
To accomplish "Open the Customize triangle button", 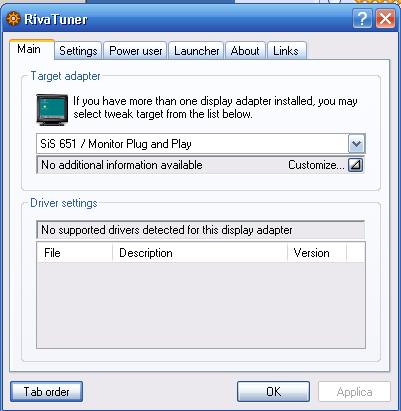I will pos(355,165).
